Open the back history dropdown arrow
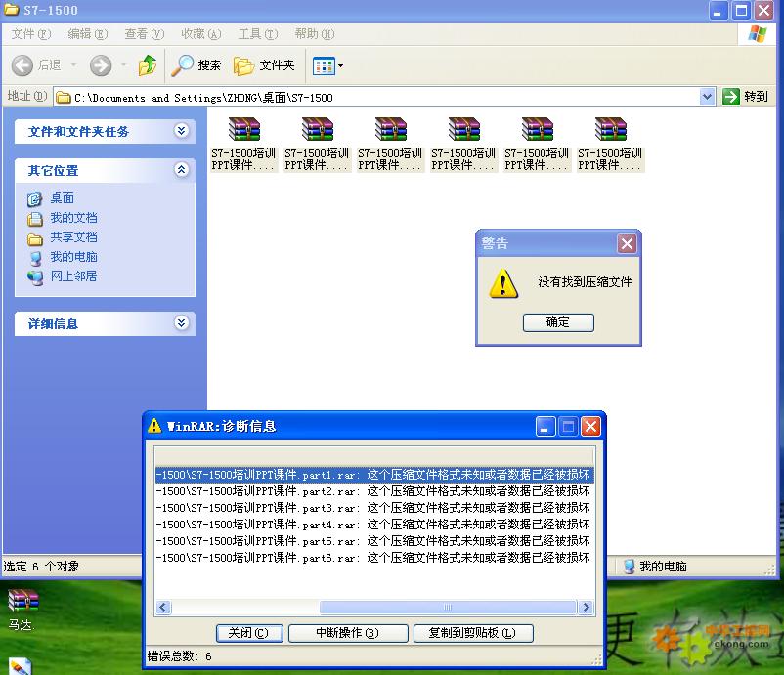The width and height of the screenshot is (784, 675). pyautogui.click(x=74, y=65)
